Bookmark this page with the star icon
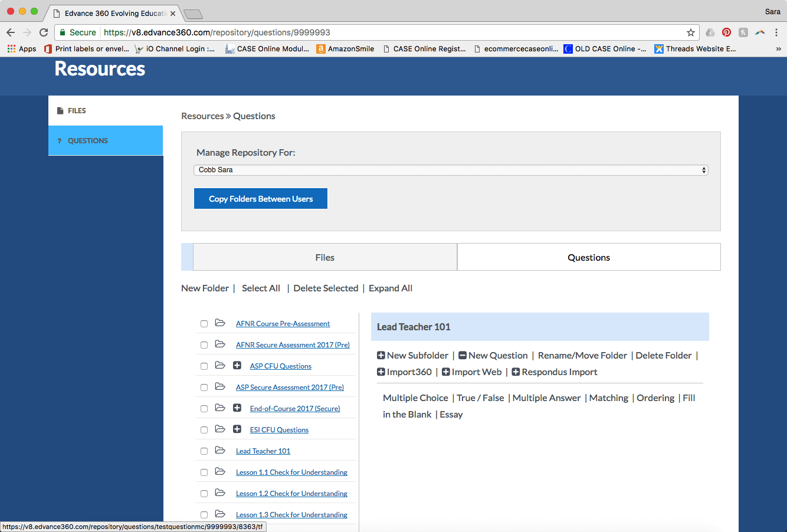This screenshot has width=787, height=532. [690, 32]
